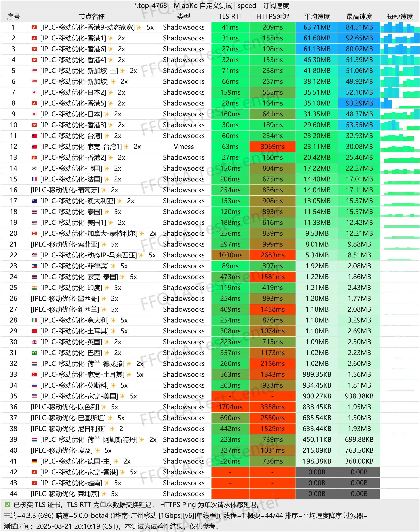Click the Canada flag beside 加拿大-蒙特利尔
The width and height of the screenshot is (420, 532).
34,233
